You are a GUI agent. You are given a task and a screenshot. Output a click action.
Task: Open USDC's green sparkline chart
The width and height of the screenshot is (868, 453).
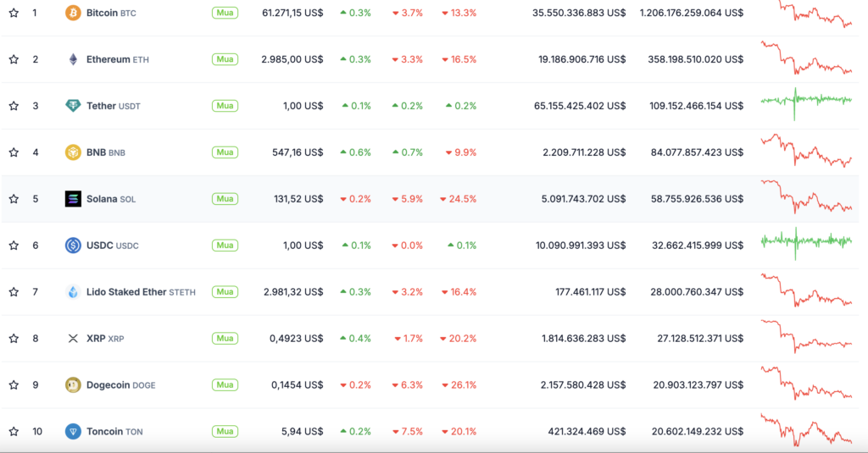coord(807,243)
